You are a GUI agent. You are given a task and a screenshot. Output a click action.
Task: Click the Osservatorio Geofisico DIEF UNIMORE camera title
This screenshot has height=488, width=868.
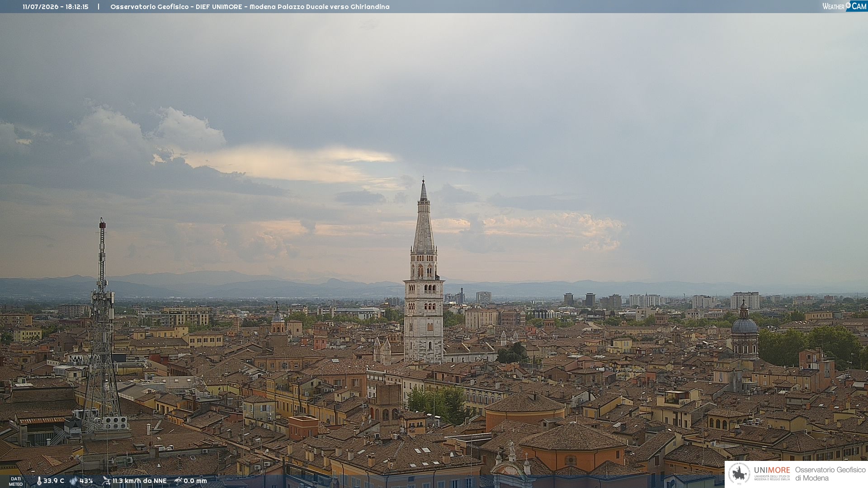(x=250, y=7)
